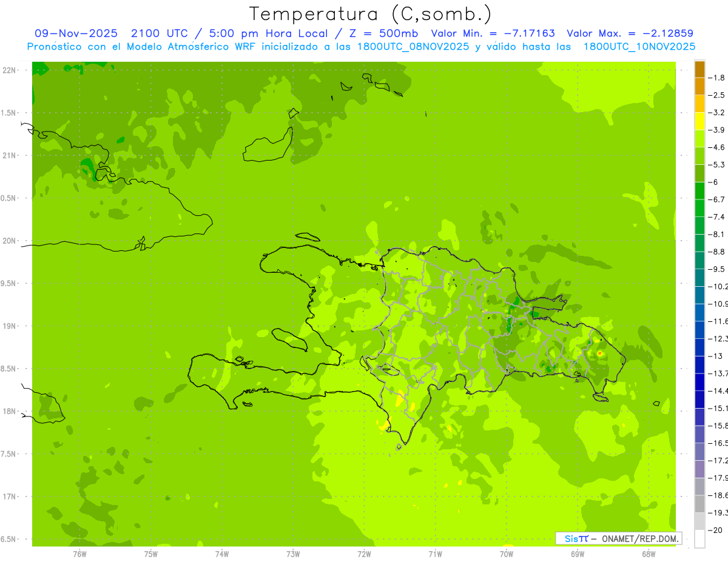Pick the green swatch between -4.6 and -5.3
Image resolution: width=728 pixels, height=562 pixels.
(699, 156)
